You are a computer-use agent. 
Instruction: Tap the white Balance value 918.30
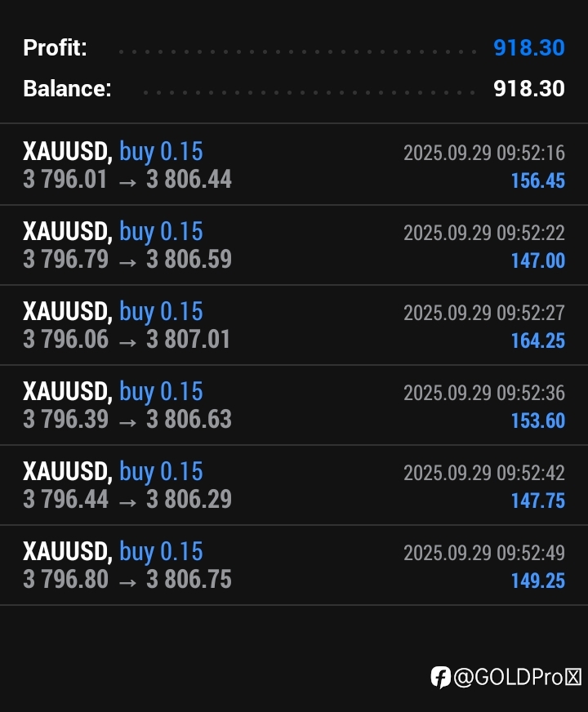click(528, 88)
